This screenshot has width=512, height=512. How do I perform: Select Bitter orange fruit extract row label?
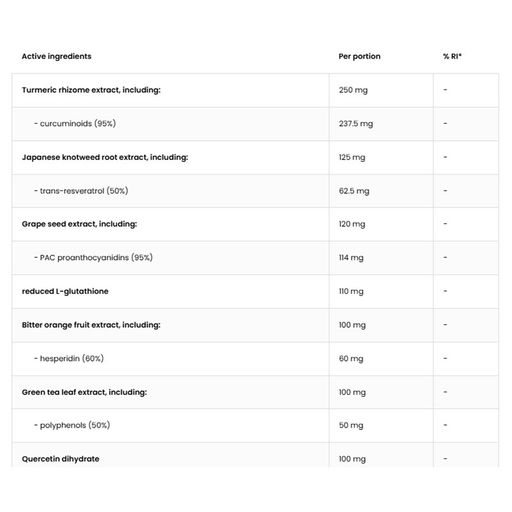pyautogui.click(x=91, y=325)
